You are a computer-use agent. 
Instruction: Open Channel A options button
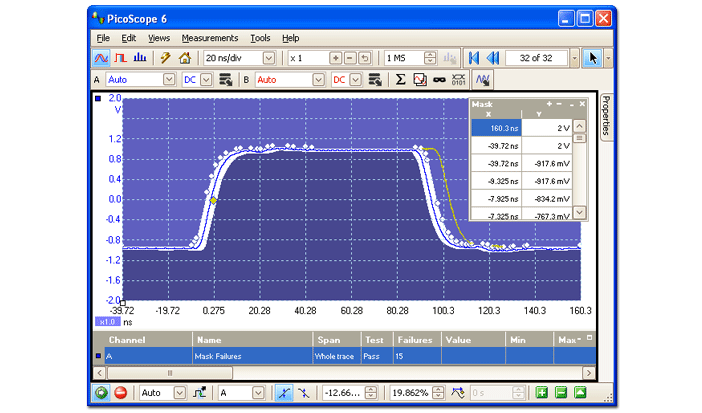225,80
